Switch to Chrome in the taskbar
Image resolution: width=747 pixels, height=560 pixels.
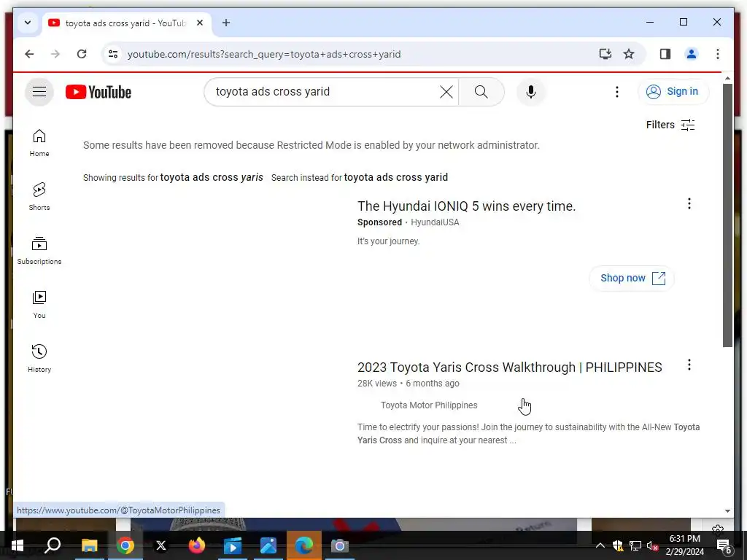(x=125, y=545)
